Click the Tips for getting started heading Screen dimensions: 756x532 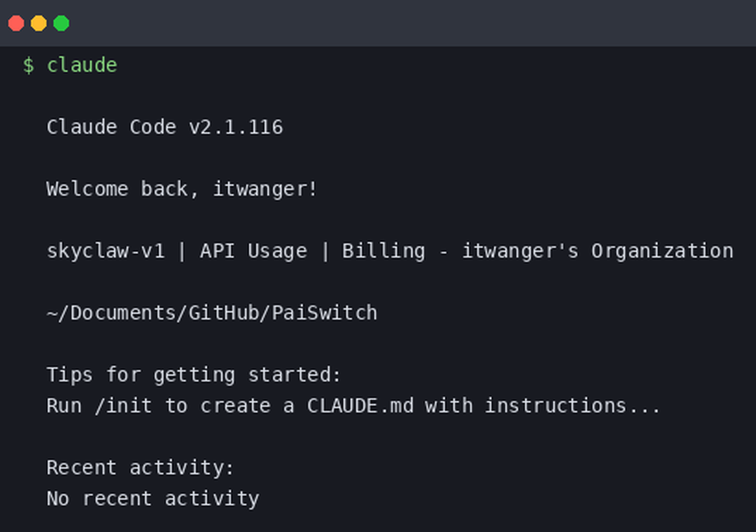tap(194, 375)
